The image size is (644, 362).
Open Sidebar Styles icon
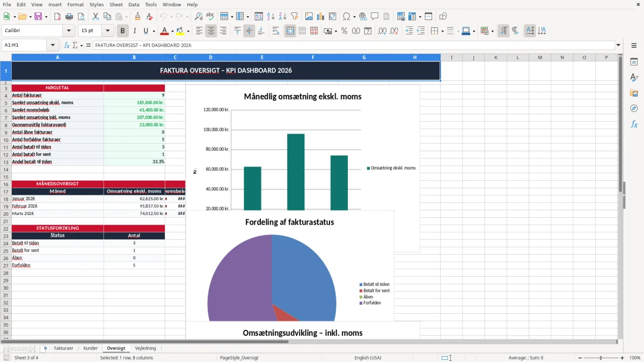click(x=634, y=78)
